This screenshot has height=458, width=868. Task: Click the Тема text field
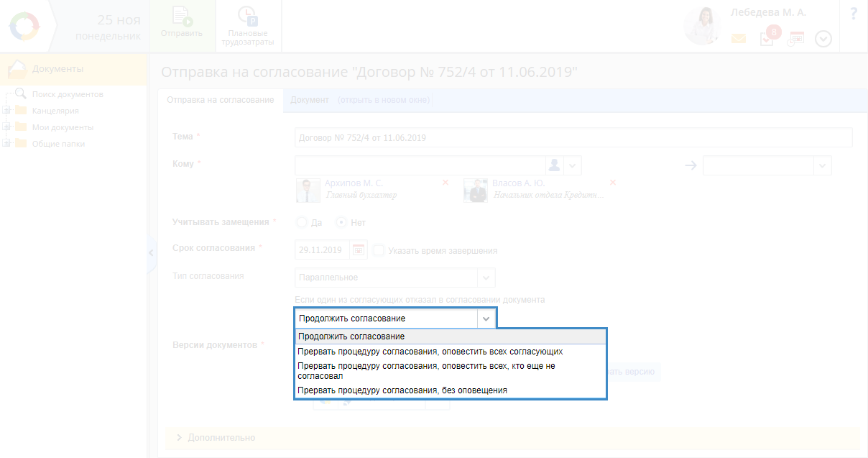pos(573,137)
